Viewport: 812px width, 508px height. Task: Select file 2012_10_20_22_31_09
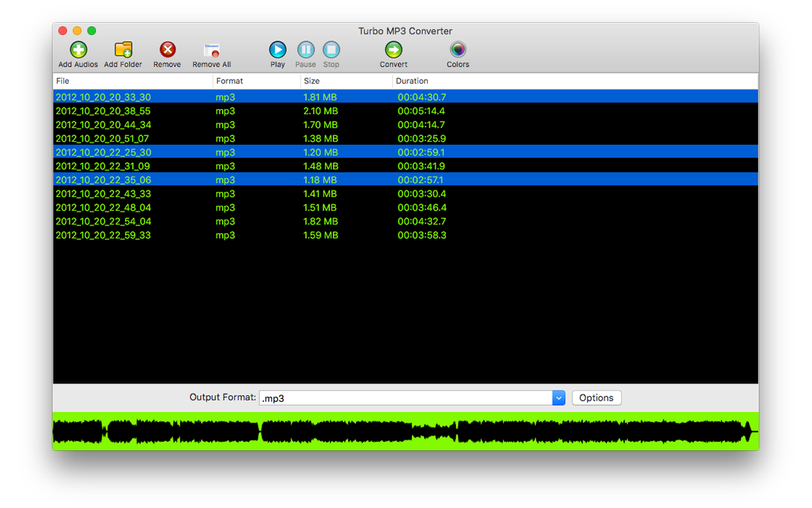coord(103,166)
